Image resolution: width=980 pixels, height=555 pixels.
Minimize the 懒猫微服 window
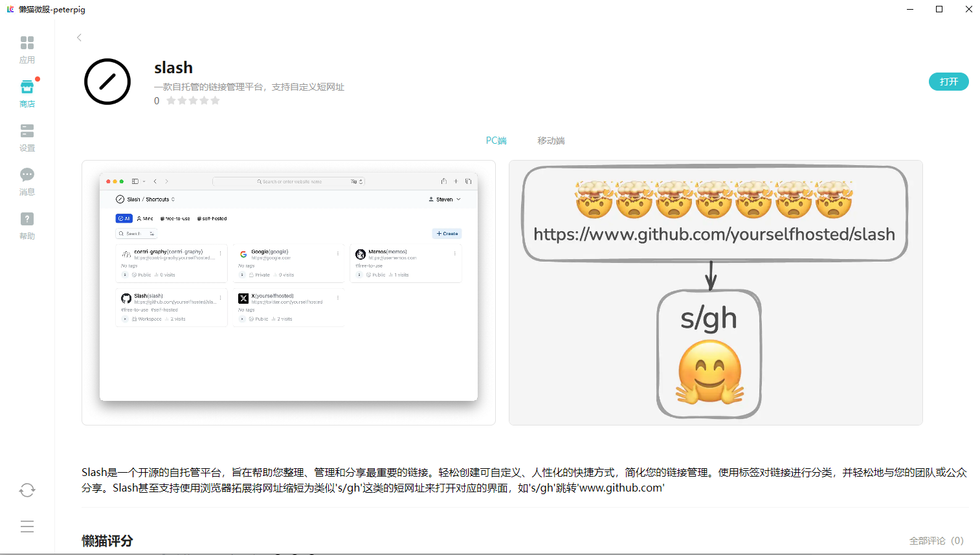(910, 9)
